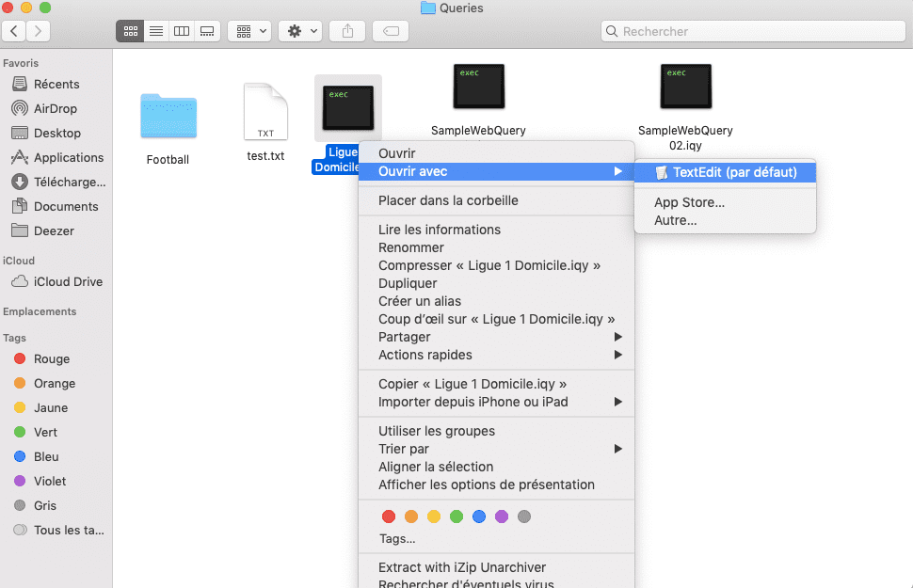Choose Coup d'œil sur Ligue 1 Domicile.iqy
The image size is (913, 588).
tap(496, 319)
